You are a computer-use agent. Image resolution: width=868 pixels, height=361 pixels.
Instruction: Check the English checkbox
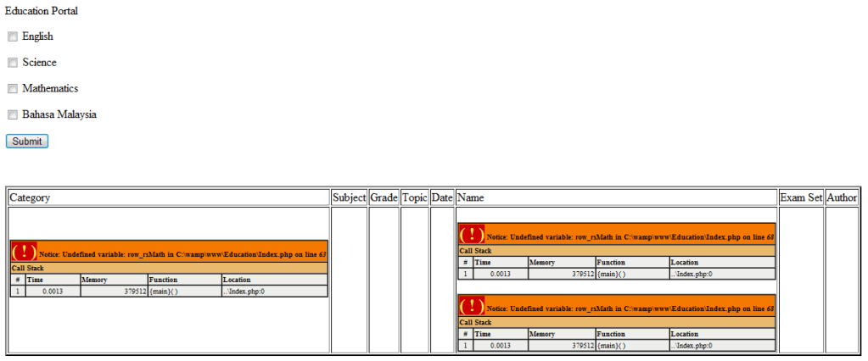coord(13,36)
